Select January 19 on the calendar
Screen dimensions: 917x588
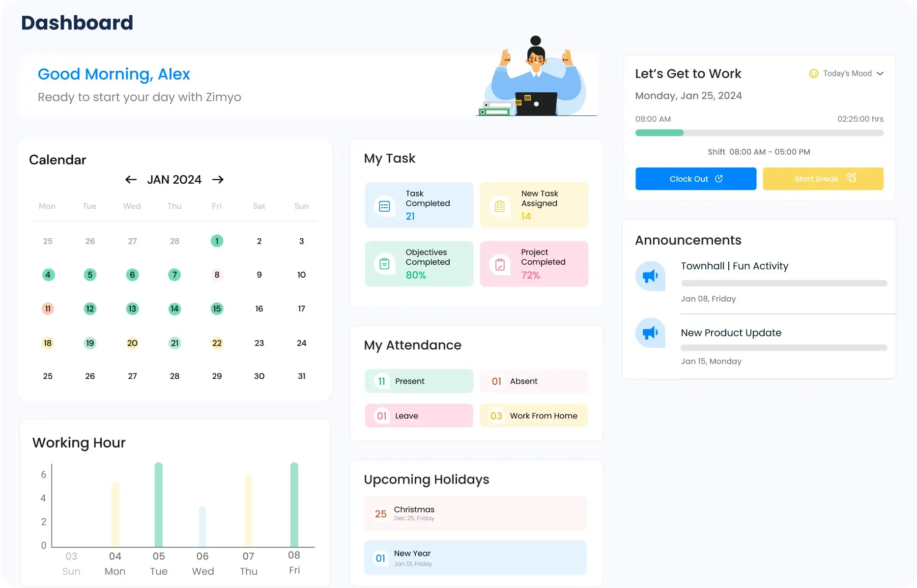coord(90,343)
